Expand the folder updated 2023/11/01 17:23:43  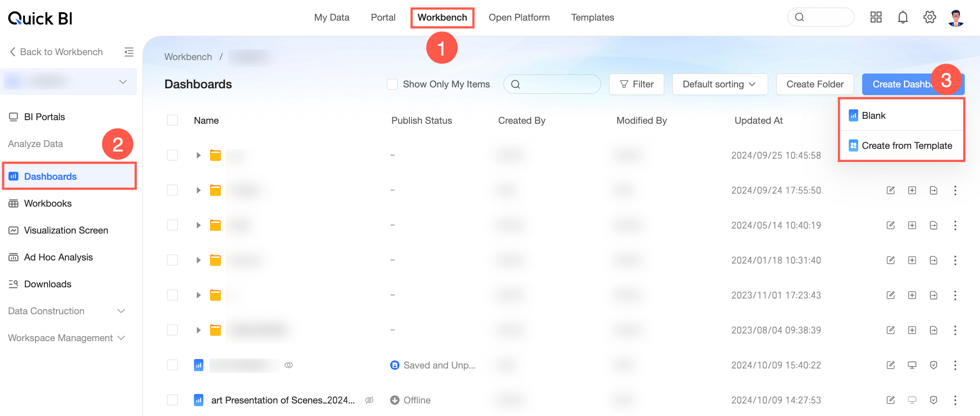coord(198,295)
